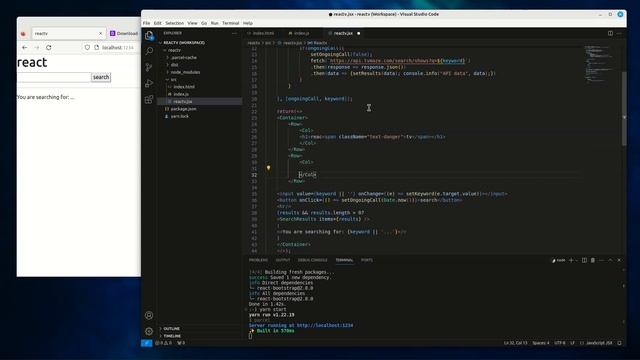Open package.json in the file explorer
The height and width of the screenshot is (360, 640).
[183, 109]
